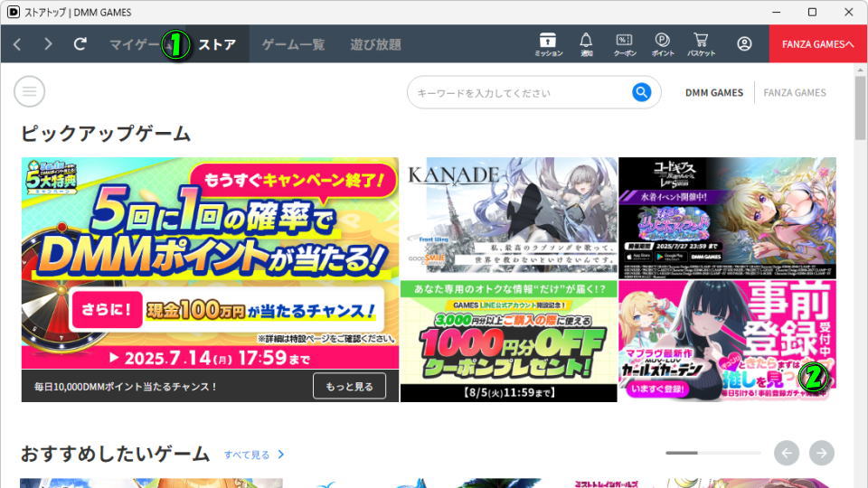Viewport: 868px width, 488px height.
Task: Click the keyword search input field
Action: (521, 93)
